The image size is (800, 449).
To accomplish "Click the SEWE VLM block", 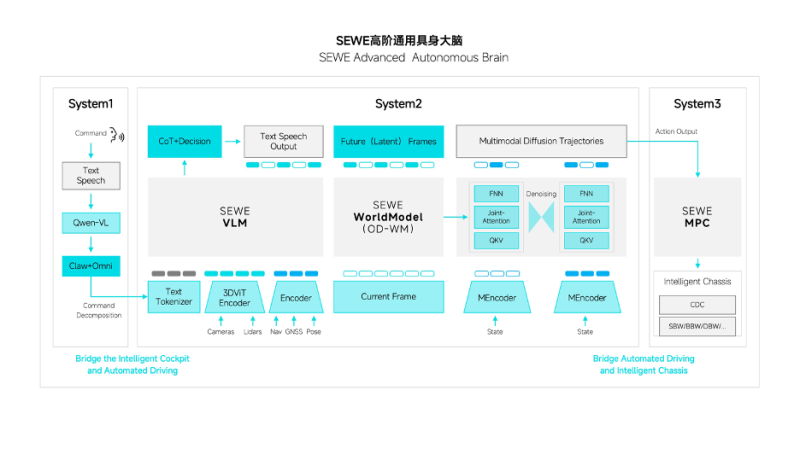I will point(235,217).
